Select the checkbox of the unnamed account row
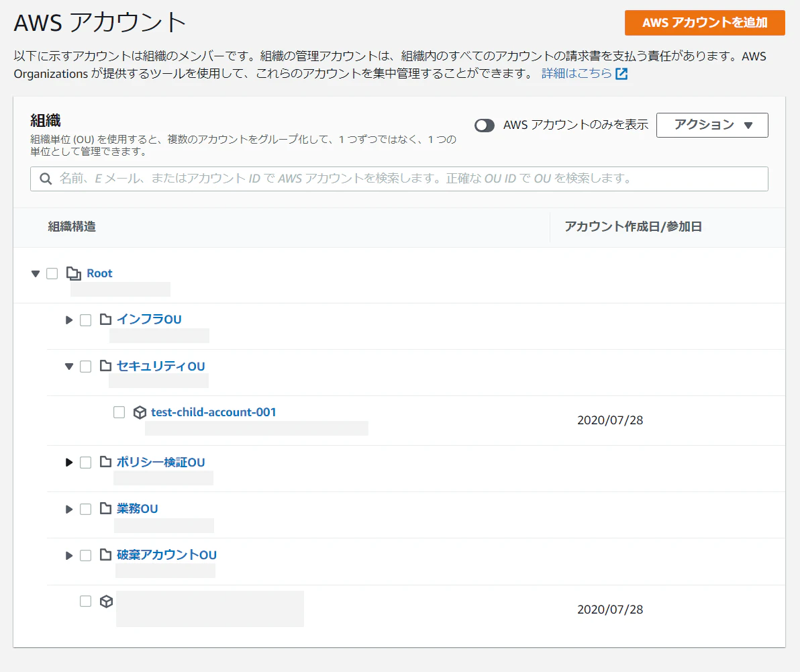This screenshot has width=800, height=672. click(86, 601)
